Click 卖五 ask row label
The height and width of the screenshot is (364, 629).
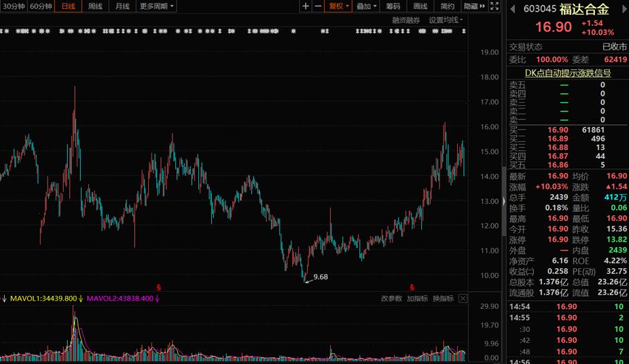[x=517, y=85]
